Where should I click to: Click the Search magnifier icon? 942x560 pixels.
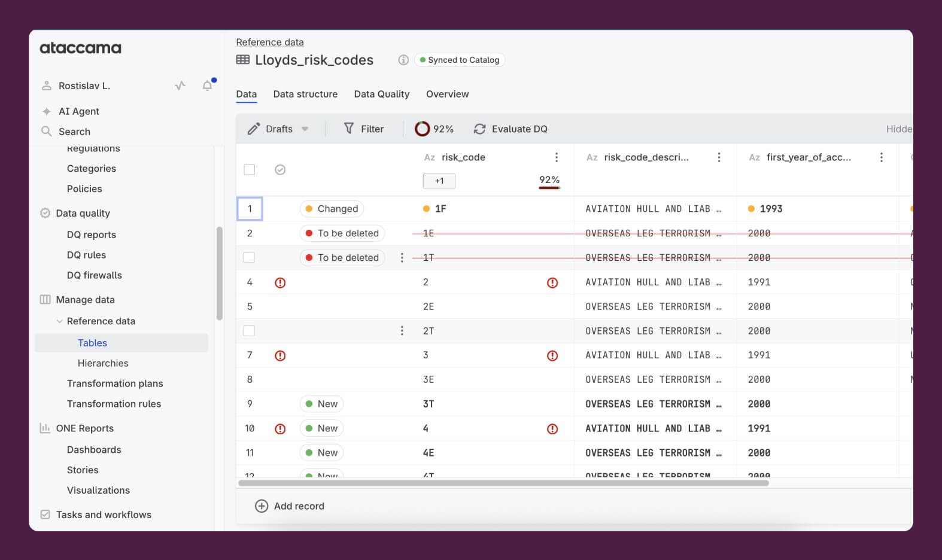point(46,131)
